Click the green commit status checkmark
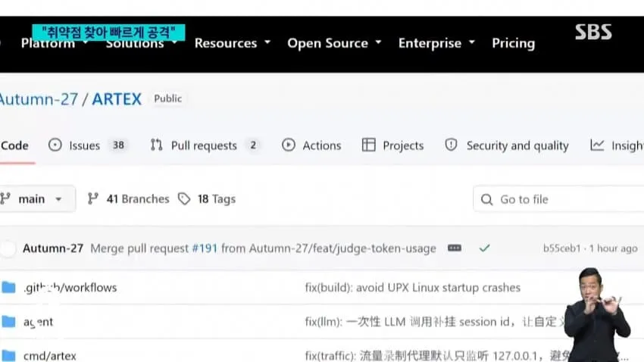The image size is (644, 362). coord(485,248)
